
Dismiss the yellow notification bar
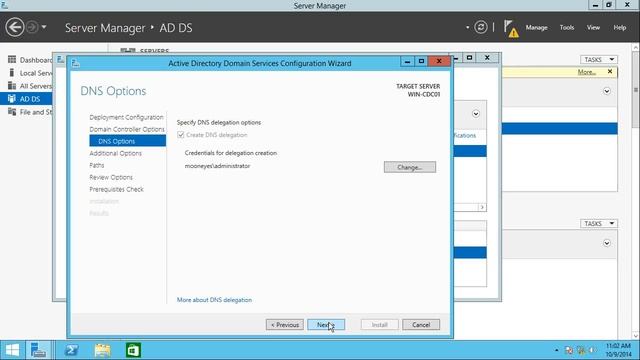tap(610, 71)
